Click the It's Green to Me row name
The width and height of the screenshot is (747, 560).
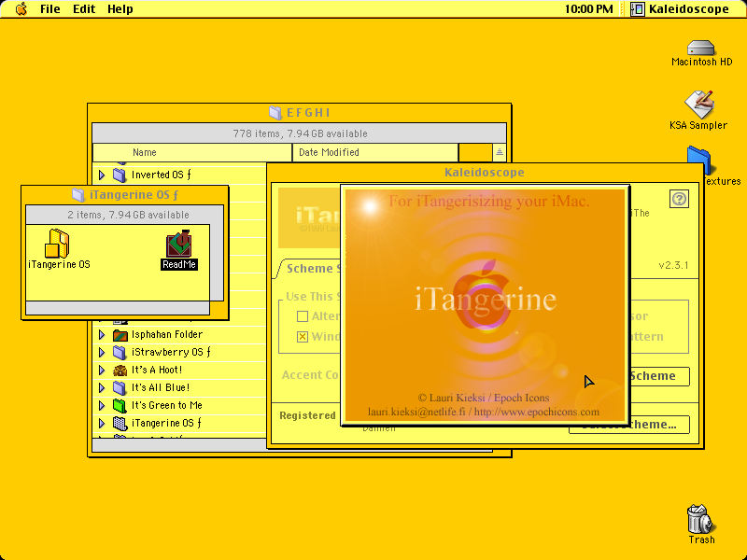pyautogui.click(x=167, y=405)
